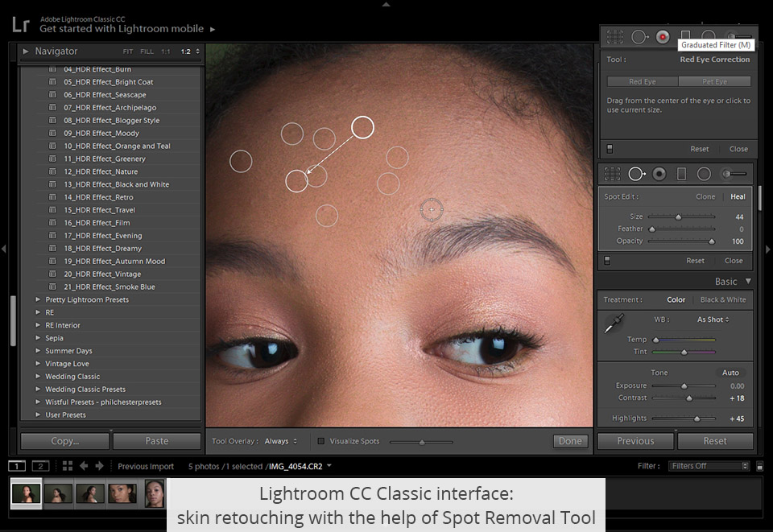The height and width of the screenshot is (532, 773).
Task: Select the Pet Eye tab
Action: pyautogui.click(x=715, y=80)
